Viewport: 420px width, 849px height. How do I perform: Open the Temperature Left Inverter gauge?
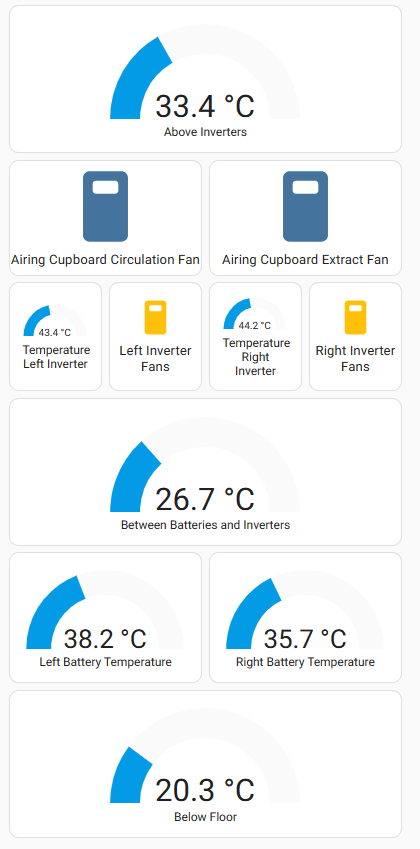coord(55,336)
